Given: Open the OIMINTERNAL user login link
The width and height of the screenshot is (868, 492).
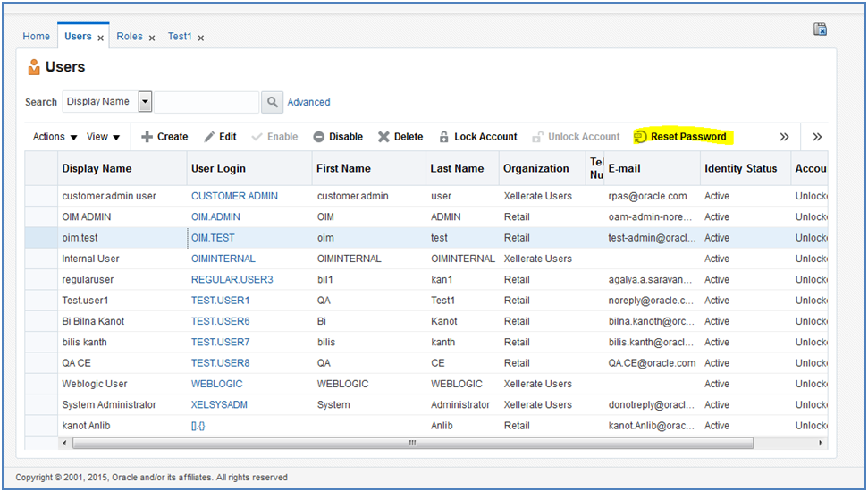Looking at the screenshot, I should point(223,259).
